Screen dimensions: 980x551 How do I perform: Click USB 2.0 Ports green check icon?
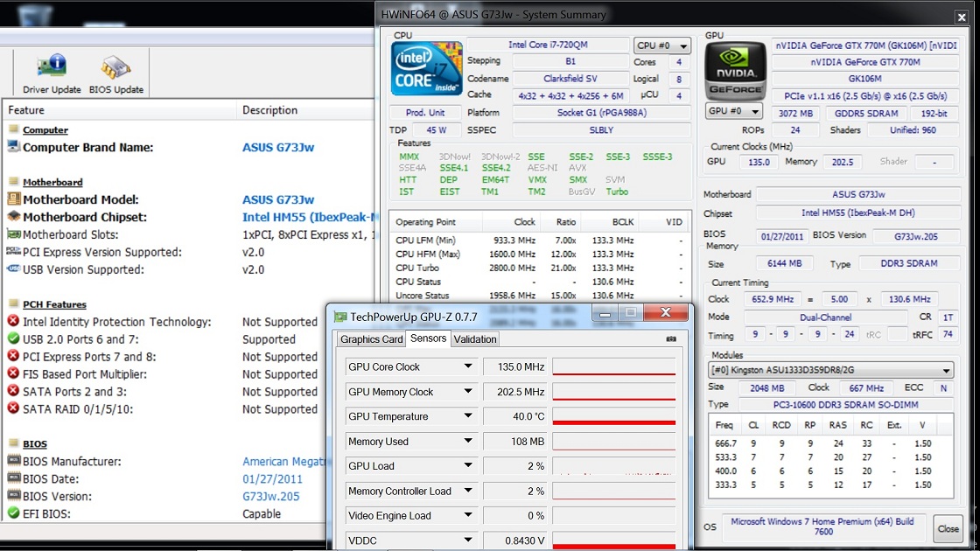click(x=13, y=338)
